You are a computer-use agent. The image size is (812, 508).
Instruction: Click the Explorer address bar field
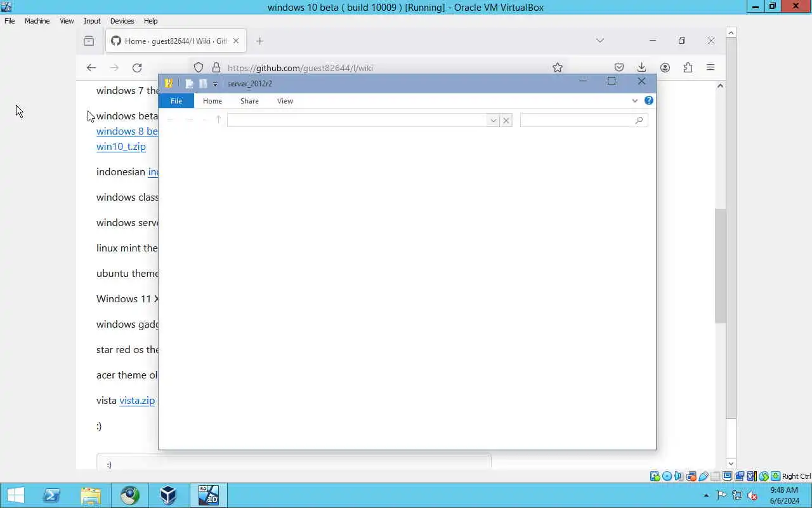357,120
